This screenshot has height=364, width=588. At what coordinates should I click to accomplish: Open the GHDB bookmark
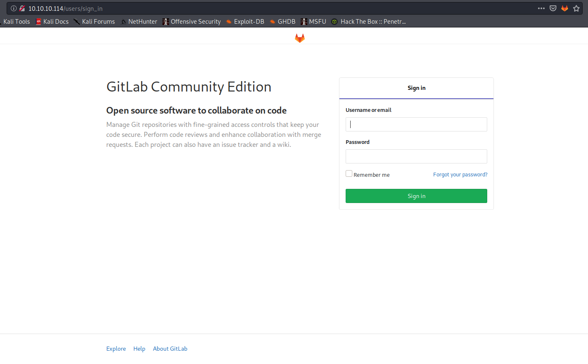pyautogui.click(x=282, y=22)
